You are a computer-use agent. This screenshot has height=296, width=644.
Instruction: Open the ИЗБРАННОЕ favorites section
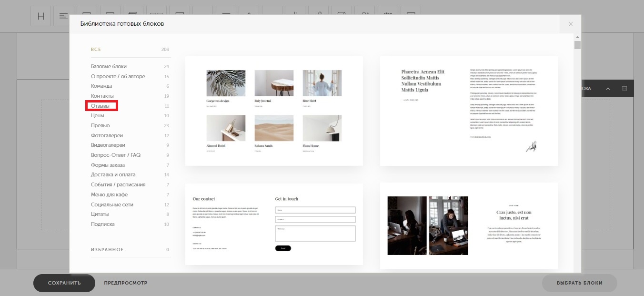[x=107, y=250]
